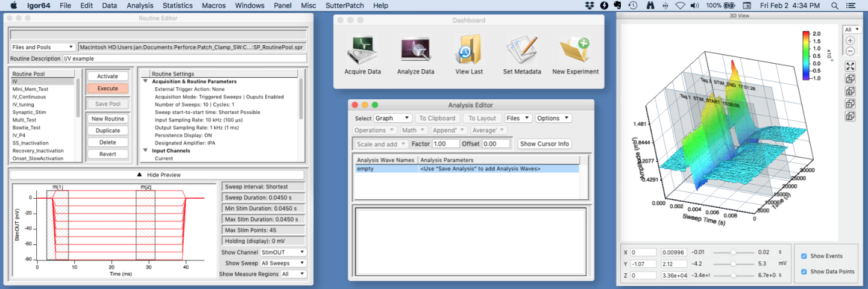Click the Show Cursor Info button
Screen dimensions: 868x289
pos(544,144)
